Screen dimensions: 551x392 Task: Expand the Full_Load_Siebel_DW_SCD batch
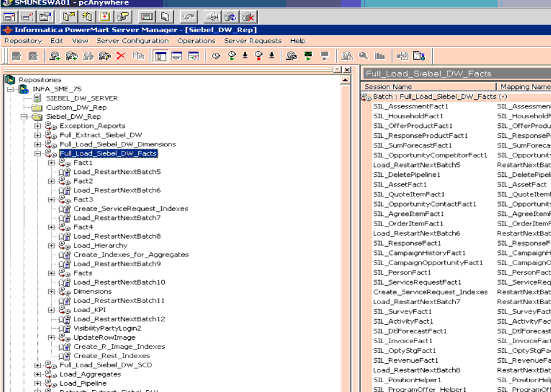pyautogui.click(x=37, y=365)
